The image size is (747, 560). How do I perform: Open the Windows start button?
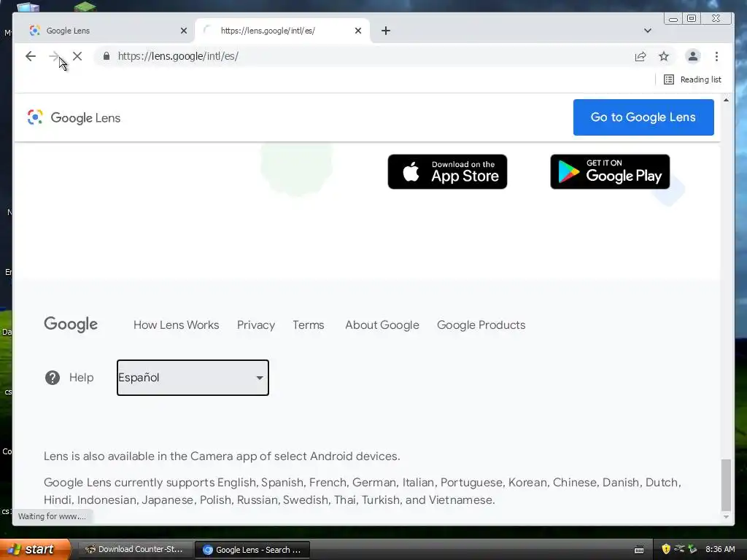coord(35,549)
